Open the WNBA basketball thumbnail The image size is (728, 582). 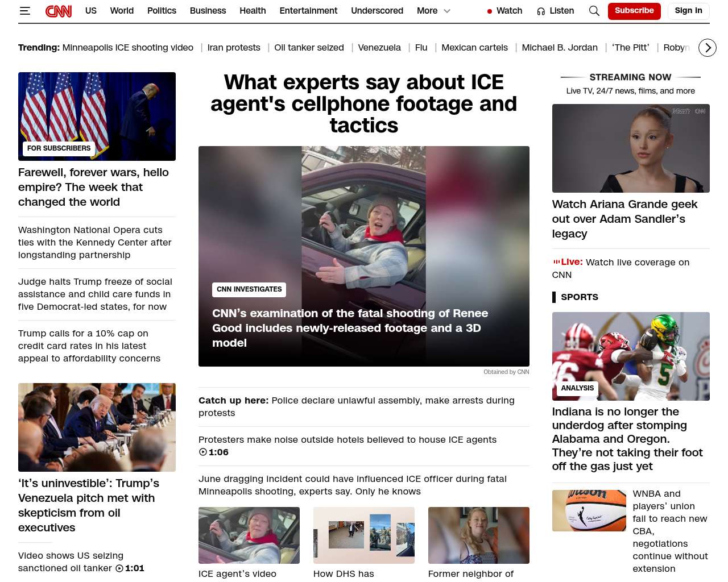click(589, 511)
